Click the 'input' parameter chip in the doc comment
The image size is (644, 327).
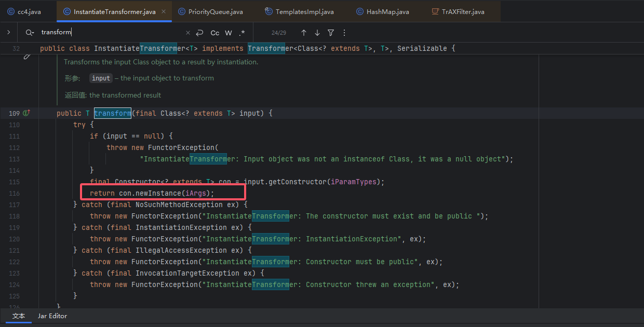click(101, 78)
